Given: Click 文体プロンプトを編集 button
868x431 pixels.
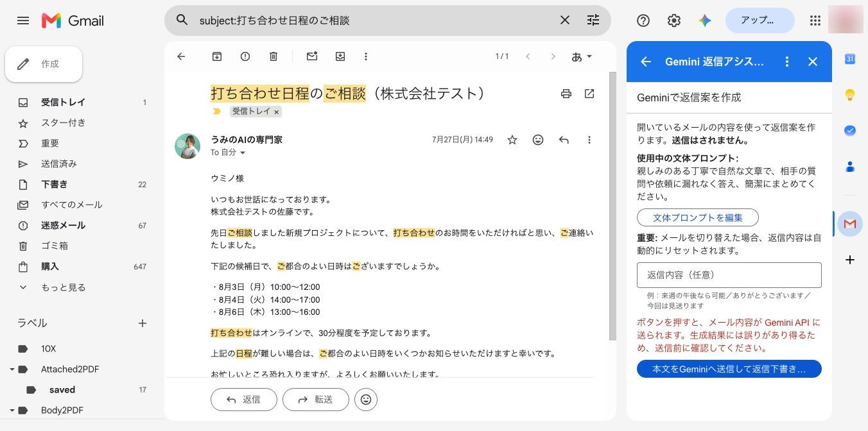Looking at the screenshot, I should [x=698, y=217].
